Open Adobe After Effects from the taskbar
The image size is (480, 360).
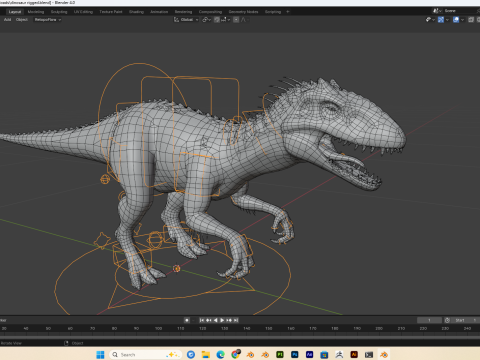(x=309, y=354)
